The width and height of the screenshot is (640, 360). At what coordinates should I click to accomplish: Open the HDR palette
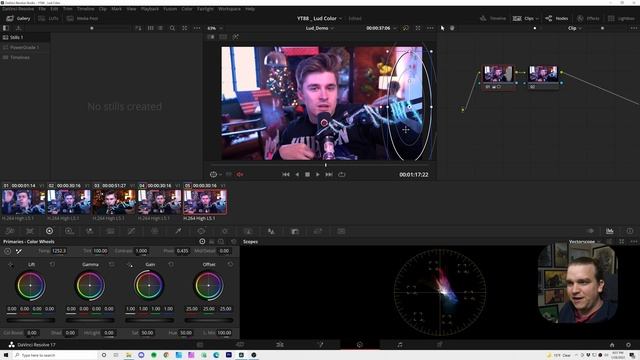(x=69, y=231)
